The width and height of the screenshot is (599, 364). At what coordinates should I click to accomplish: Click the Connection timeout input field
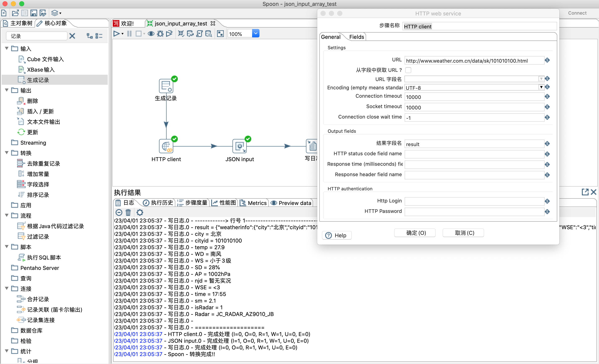(x=474, y=97)
